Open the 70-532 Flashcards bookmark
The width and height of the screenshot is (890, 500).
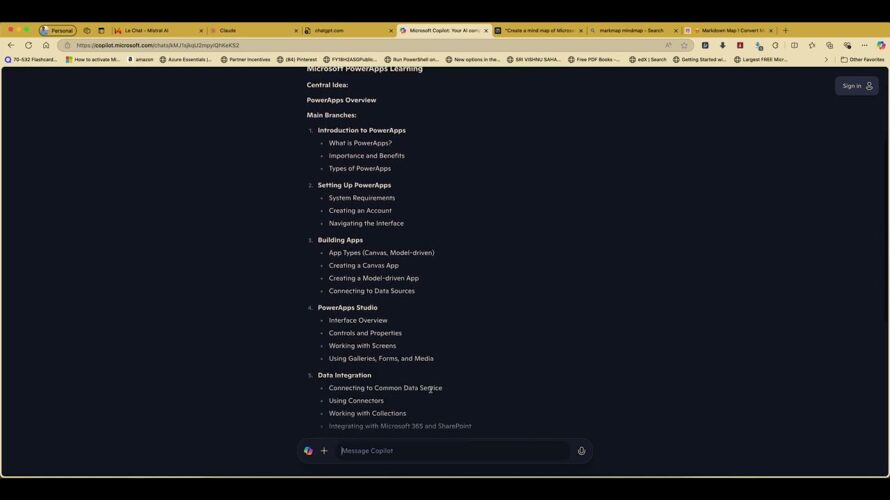tap(31, 60)
